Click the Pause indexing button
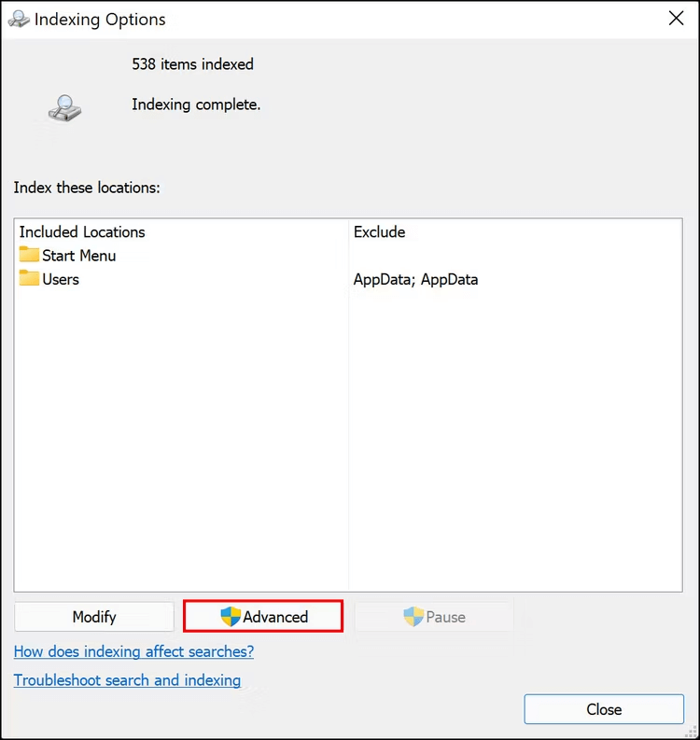 click(434, 616)
